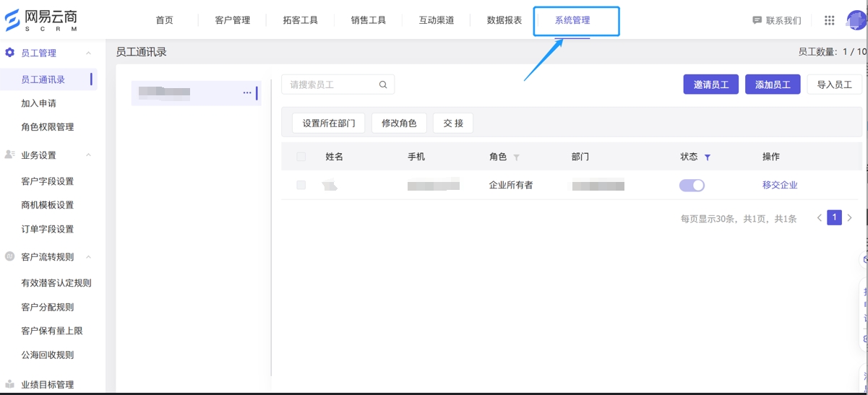Click the 状态 column filter icon
The image size is (868, 395).
[708, 157]
